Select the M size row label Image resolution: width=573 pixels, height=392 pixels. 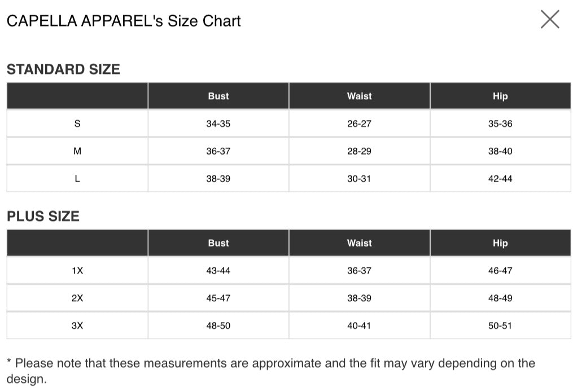click(77, 151)
